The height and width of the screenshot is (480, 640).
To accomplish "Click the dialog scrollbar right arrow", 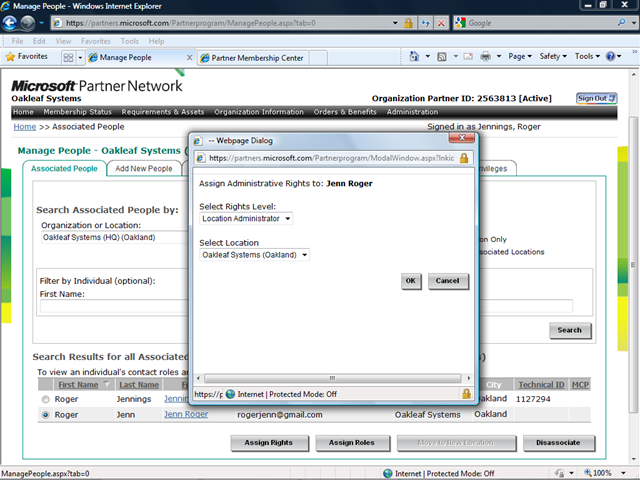I will tap(469, 378).
